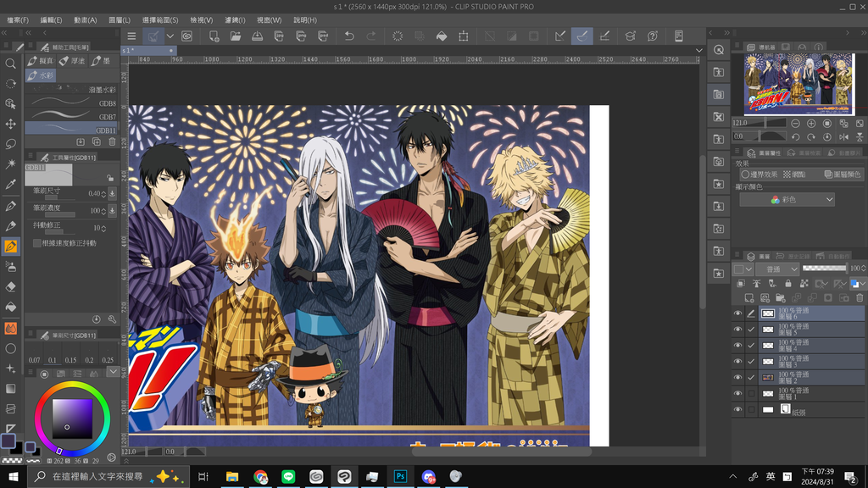The width and height of the screenshot is (868, 488).
Task: Select the 擬真 brush group
Action: click(x=41, y=61)
